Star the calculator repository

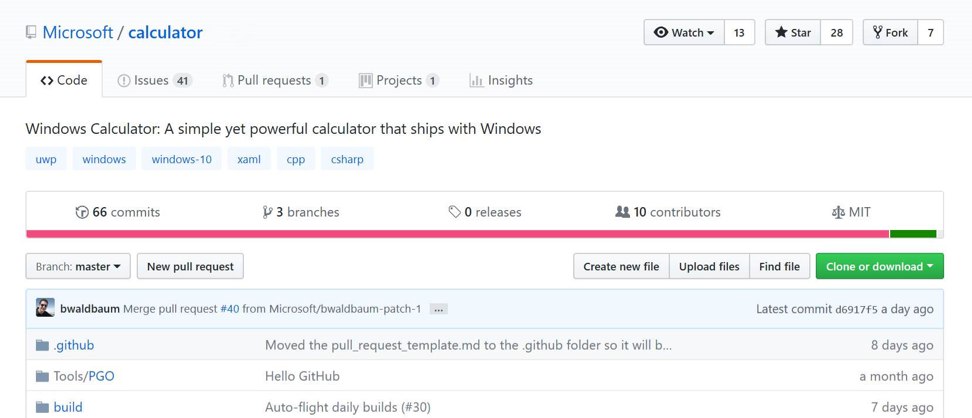(x=793, y=33)
